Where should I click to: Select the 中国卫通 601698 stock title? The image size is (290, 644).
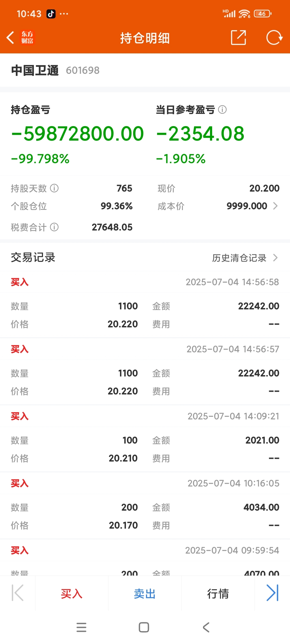coord(55,70)
